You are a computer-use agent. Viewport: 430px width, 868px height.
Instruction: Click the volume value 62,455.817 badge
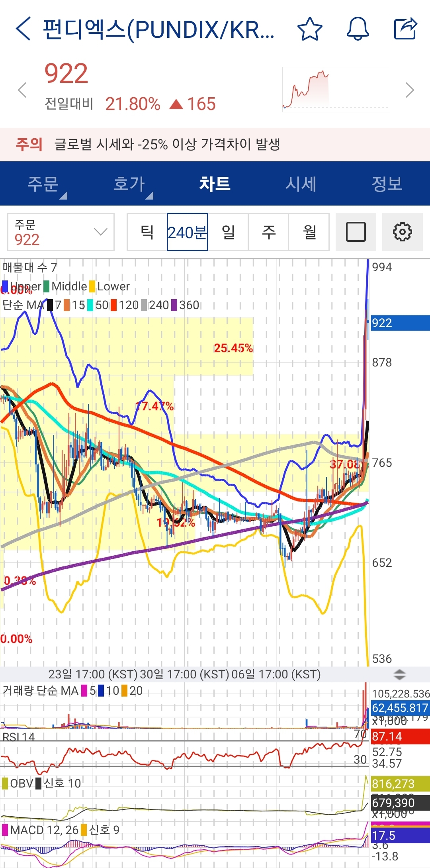[x=400, y=708]
